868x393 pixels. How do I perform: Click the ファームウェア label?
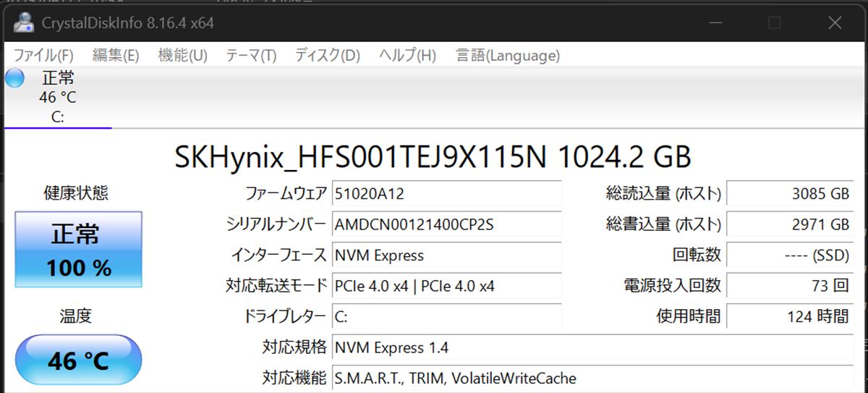tap(286, 193)
